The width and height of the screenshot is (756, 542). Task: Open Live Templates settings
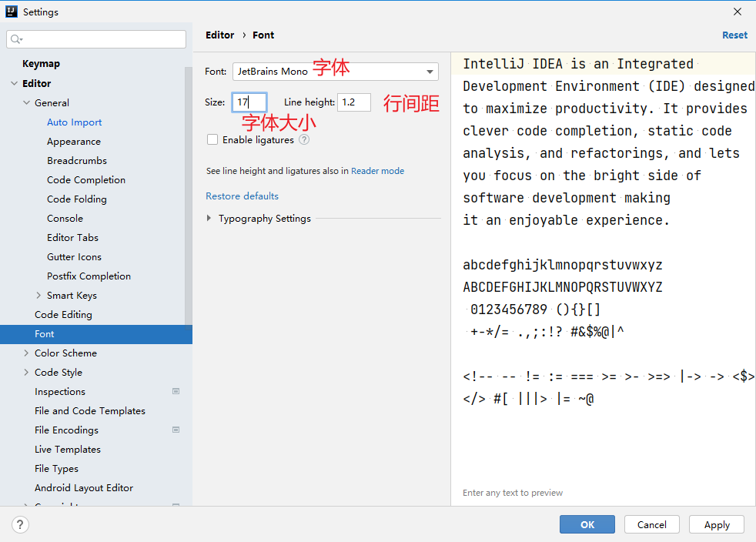point(68,450)
